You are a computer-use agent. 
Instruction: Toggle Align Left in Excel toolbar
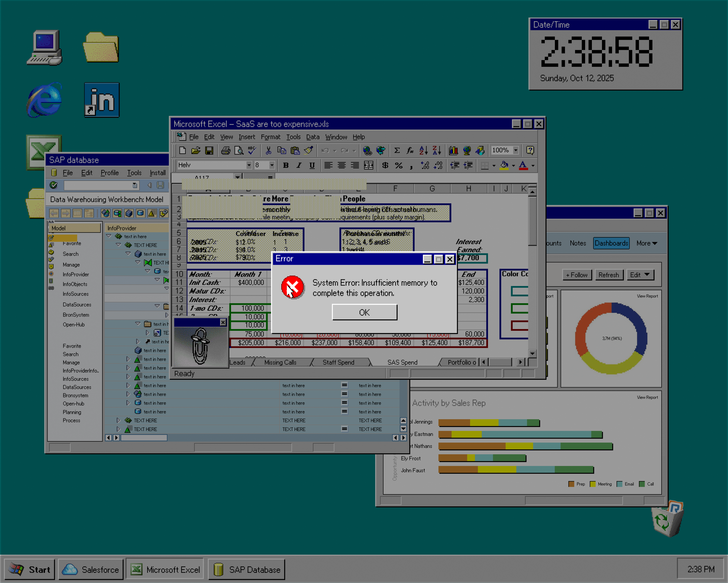(328, 165)
